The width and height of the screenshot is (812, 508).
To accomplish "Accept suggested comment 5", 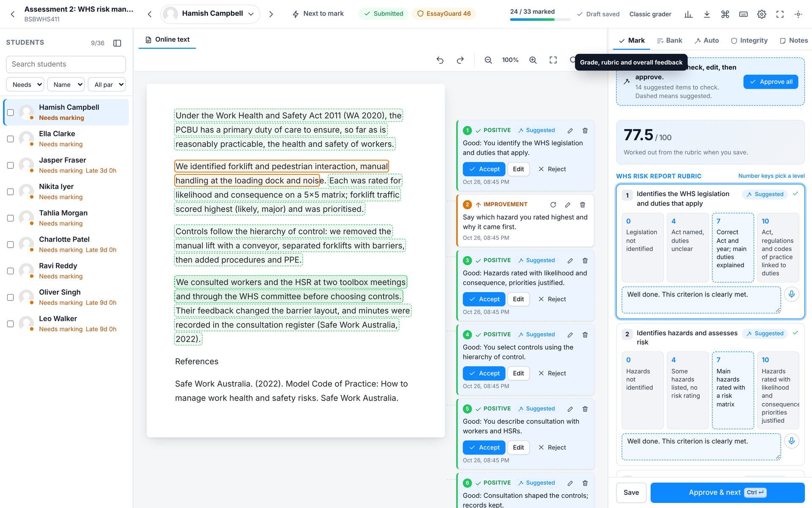I will [484, 447].
